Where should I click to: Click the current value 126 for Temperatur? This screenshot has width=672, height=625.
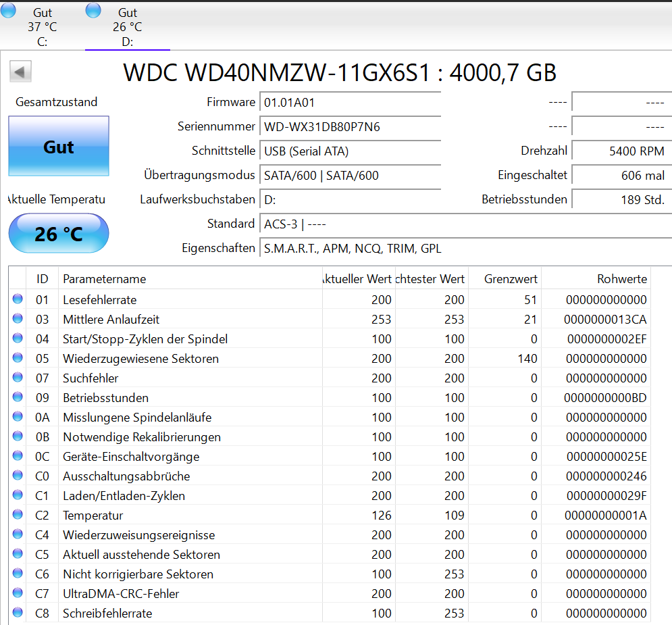tap(382, 516)
